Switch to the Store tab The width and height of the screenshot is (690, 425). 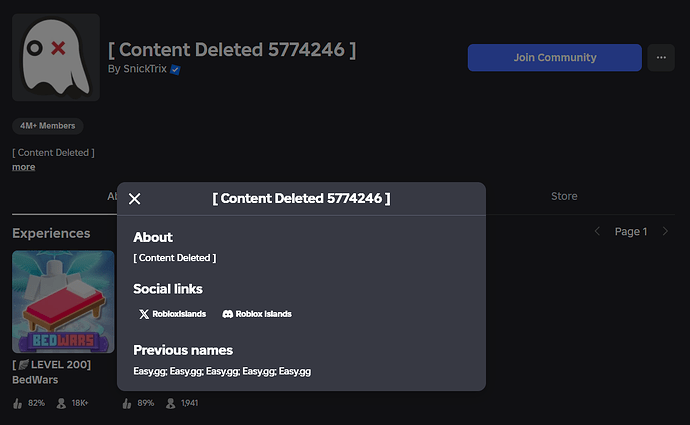564,196
